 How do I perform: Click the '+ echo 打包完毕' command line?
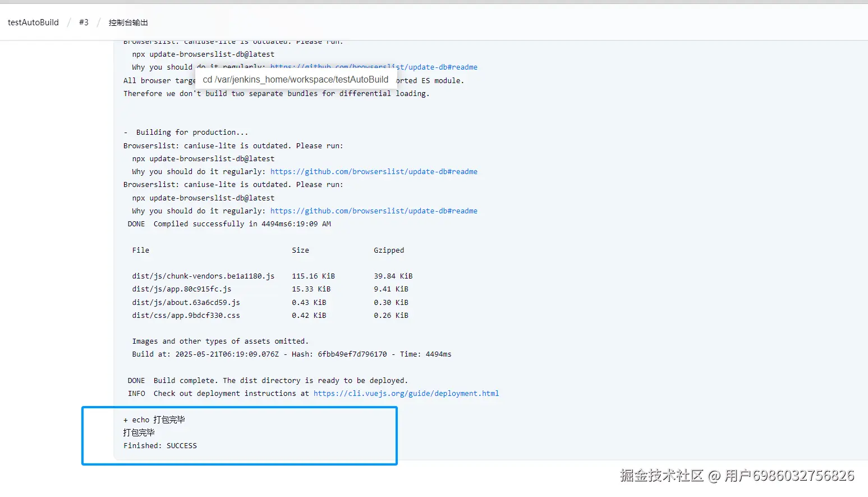click(154, 420)
